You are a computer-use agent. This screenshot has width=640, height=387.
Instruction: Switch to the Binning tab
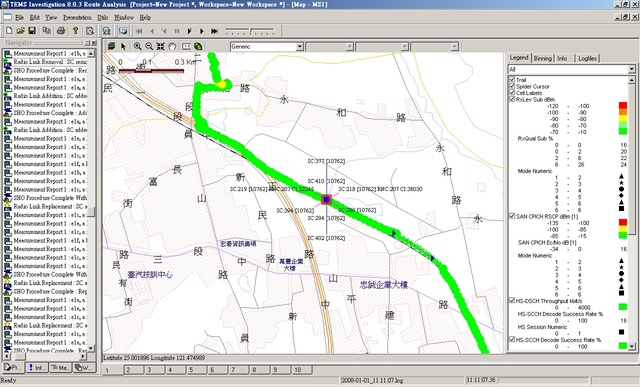(x=542, y=58)
